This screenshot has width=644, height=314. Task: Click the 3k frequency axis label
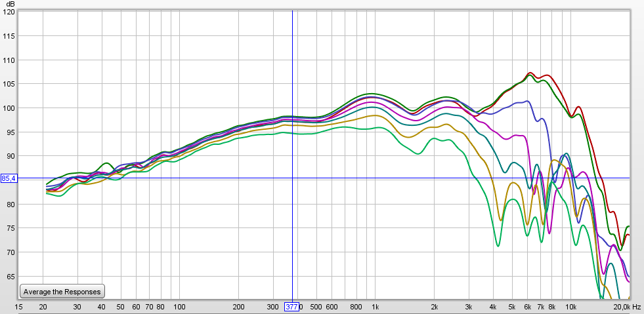(469, 307)
